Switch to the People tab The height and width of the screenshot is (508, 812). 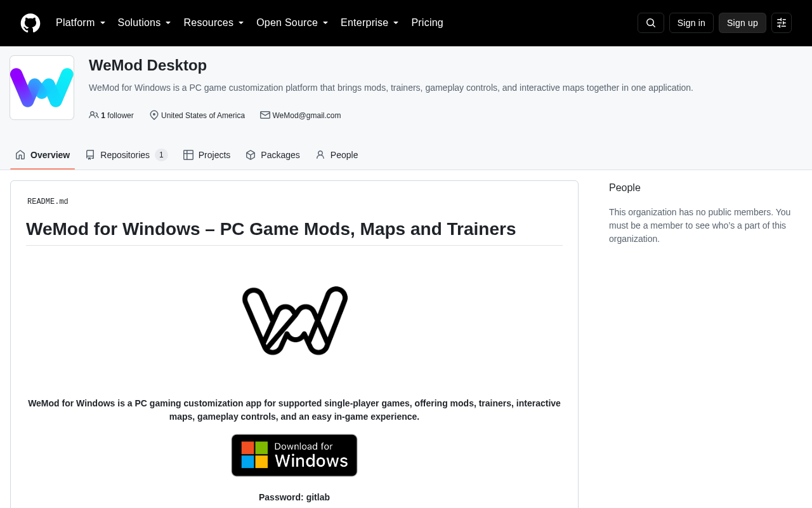coord(337,155)
